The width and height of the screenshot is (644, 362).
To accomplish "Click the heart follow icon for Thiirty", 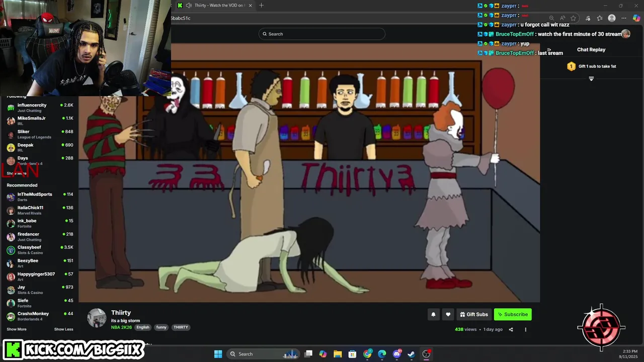I will pyautogui.click(x=448, y=314).
